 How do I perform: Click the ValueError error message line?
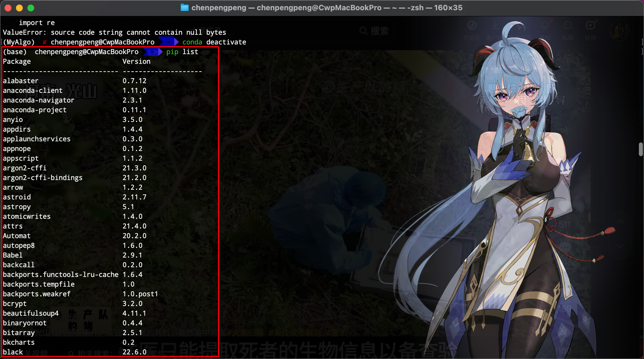[x=115, y=32]
